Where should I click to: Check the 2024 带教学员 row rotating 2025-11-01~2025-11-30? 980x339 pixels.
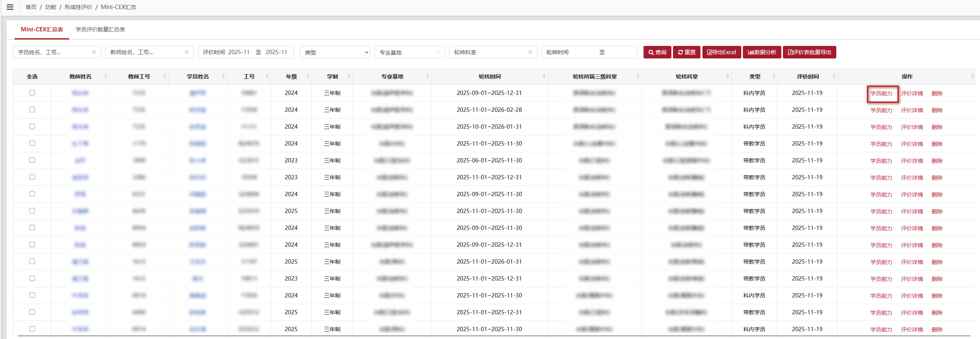[32, 143]
